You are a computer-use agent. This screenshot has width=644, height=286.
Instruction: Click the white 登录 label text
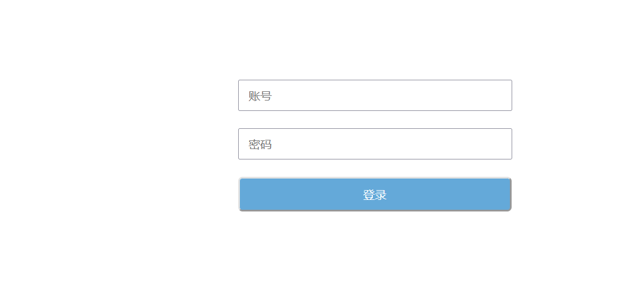[x=375, y=195]
